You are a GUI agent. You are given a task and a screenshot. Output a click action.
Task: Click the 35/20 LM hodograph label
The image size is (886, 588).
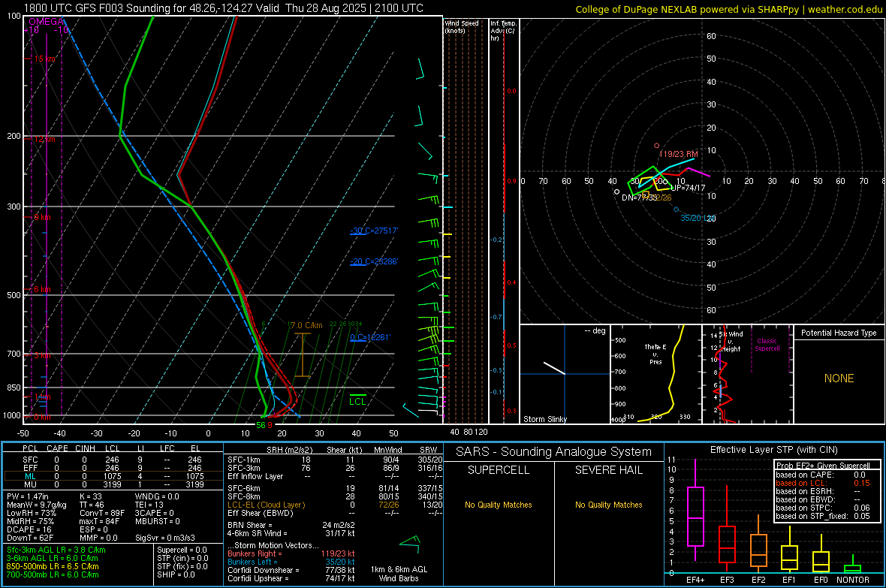698,218
